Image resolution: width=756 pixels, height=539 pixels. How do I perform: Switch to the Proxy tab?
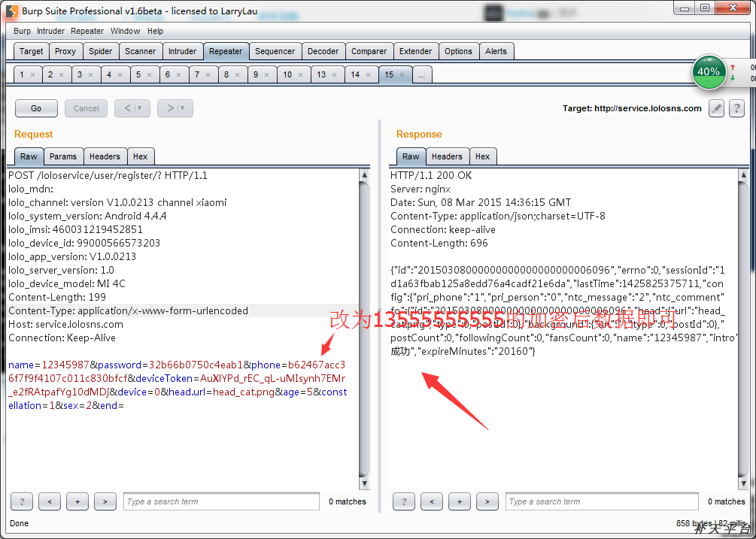pyautogui.click(x=65, y=51)
